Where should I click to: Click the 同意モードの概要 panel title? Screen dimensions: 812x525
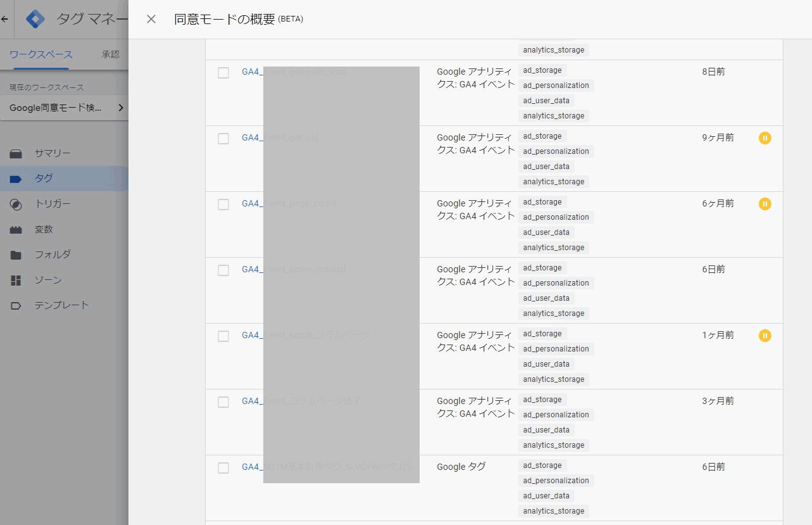(x=239, y=19)
